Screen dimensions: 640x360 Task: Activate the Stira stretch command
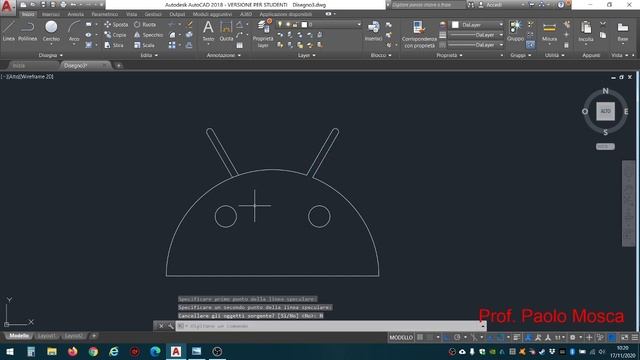[x=114, y=45]
